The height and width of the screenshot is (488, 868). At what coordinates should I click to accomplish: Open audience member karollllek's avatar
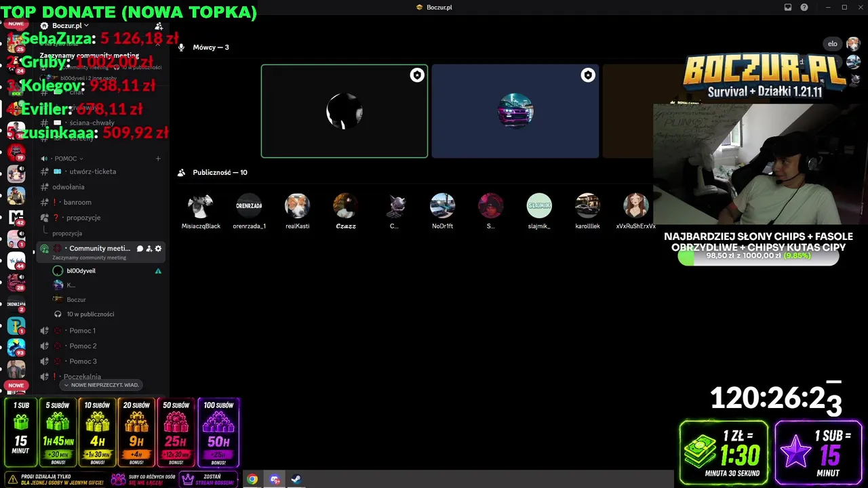point(587,205)
